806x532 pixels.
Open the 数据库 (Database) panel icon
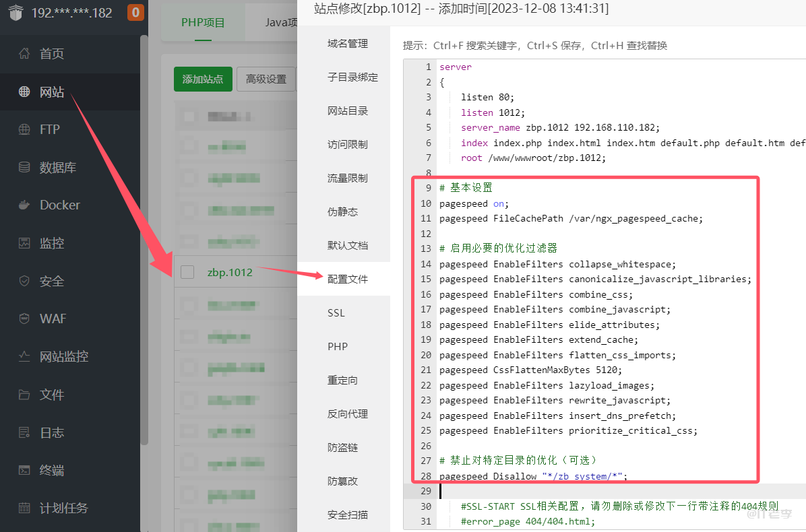coord(24,167)
